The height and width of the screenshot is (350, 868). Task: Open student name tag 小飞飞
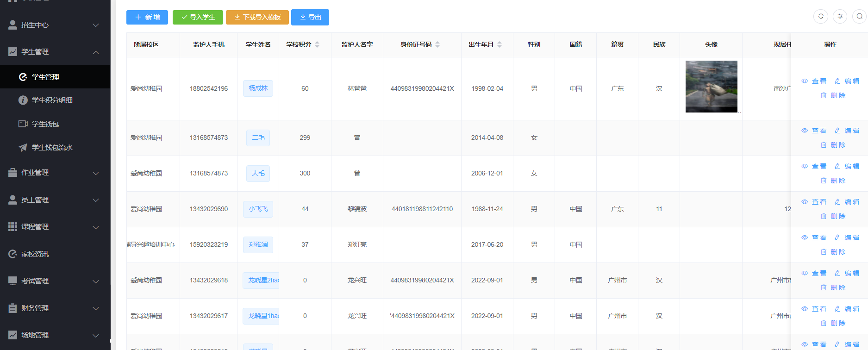pos(258,209)
